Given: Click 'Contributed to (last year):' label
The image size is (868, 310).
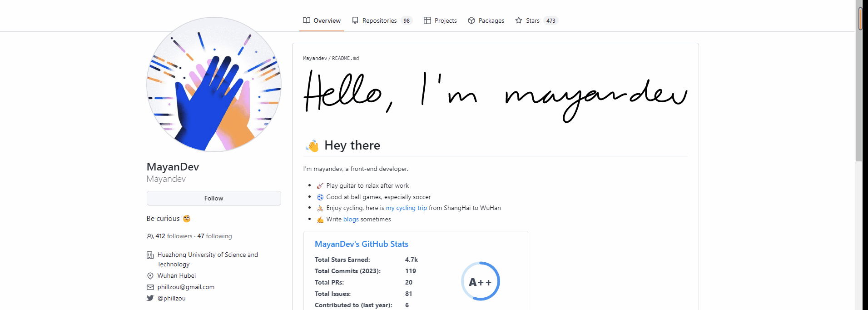Looking at the screenshot, I should (353, 305).
